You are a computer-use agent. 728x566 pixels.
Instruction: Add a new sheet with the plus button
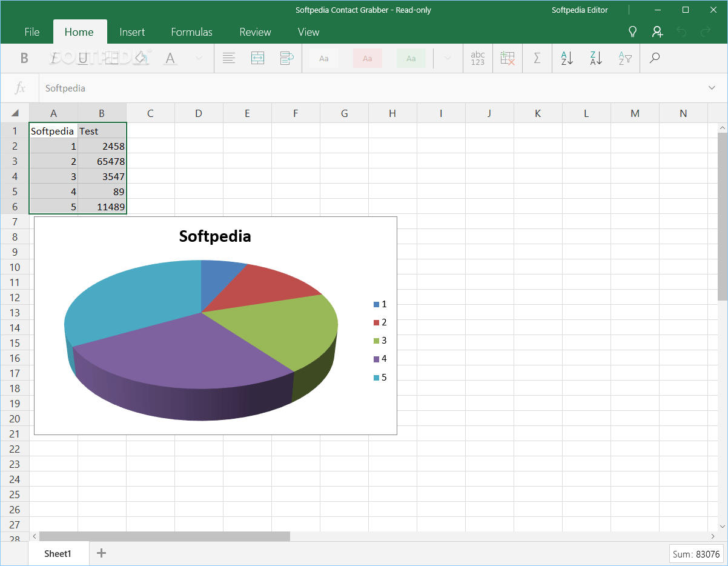tap(101, 553)
